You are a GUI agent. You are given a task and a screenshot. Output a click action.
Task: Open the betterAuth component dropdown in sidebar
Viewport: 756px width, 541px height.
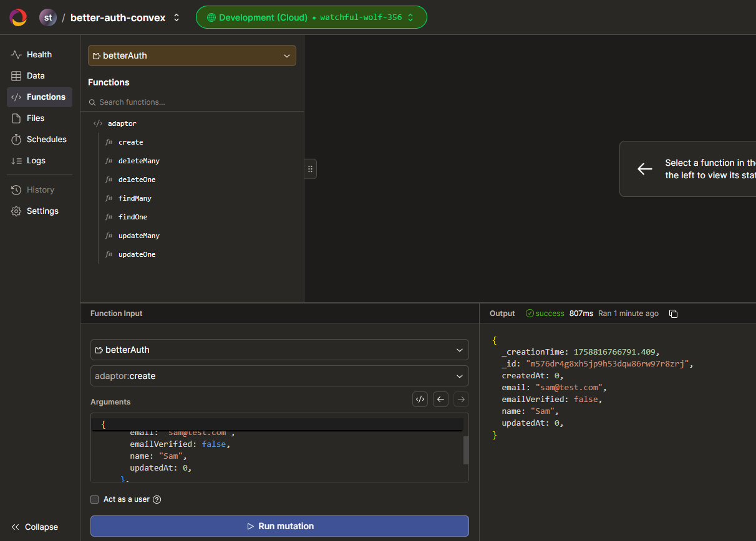(x=191, y=55)
